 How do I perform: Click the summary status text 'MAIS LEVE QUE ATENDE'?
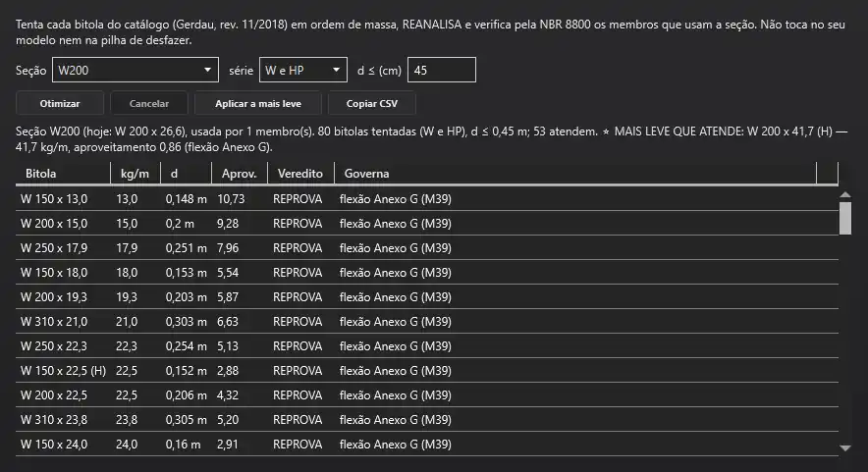coord(678,131)
